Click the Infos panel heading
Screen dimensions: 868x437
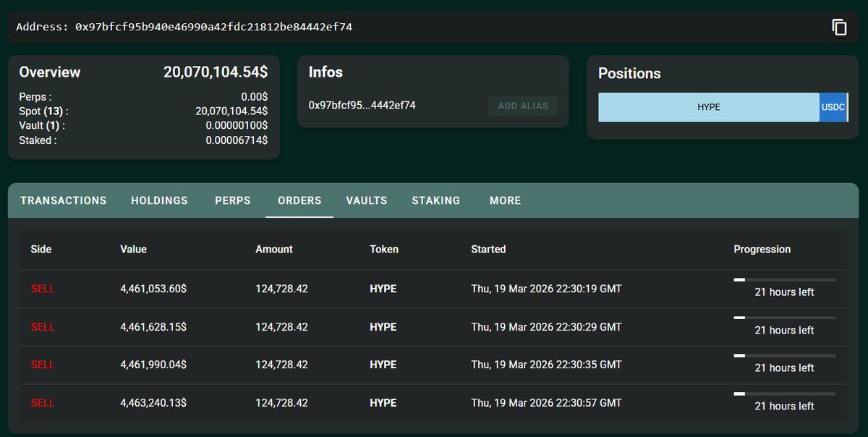(x=325, y=72)
